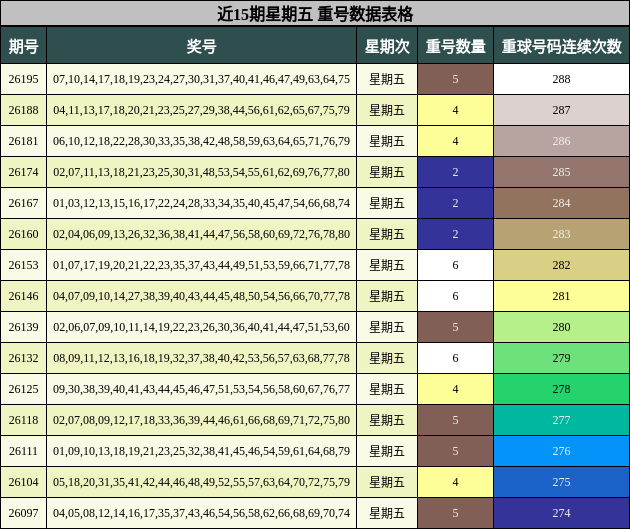This screenshot has width=630, height=529.
Task: Click the brown cell showing 285
Action: [561, 172]
